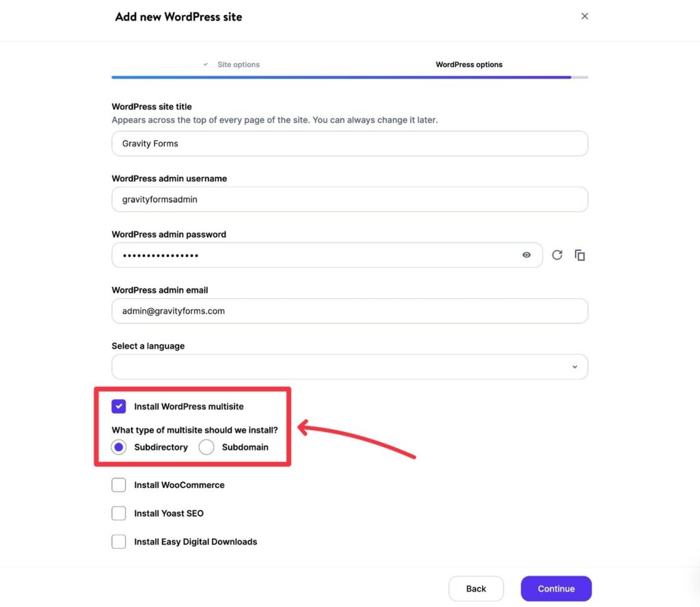Show the admin password using the eye icon
Image resolution: width=700 pixels, height=607 pixels.
tap(526, 254)
